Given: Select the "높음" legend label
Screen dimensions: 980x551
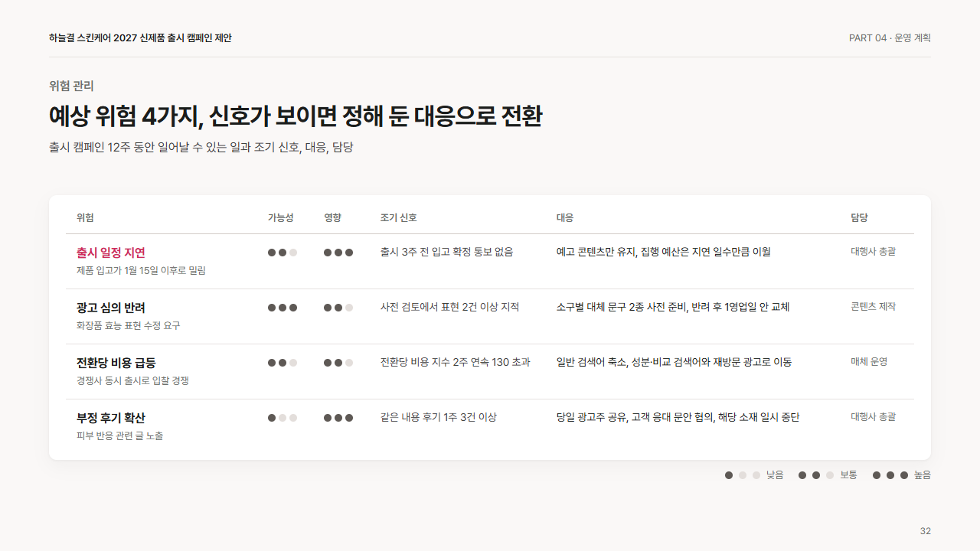Looking at the screenshot, I should point(923,475).
